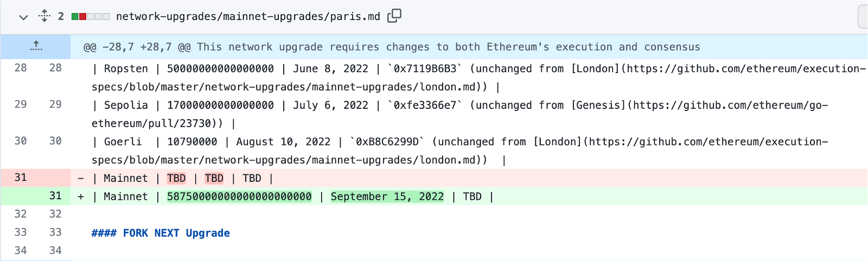The image size is (868, 261).
Task: Click the old-side line number 29
Action: pyautogui.click(x=21, y=105)
